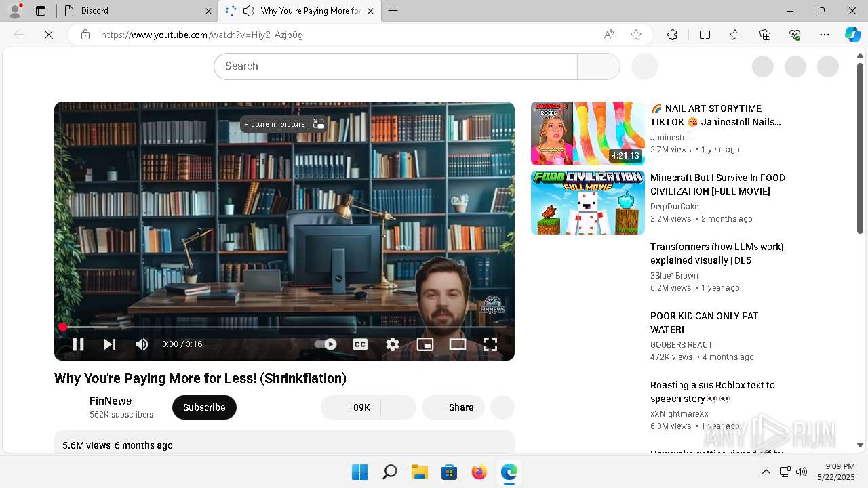The image size is (868, 488).
Task: Open Edge settings and more menu
Action: click(x=825, y=35)
